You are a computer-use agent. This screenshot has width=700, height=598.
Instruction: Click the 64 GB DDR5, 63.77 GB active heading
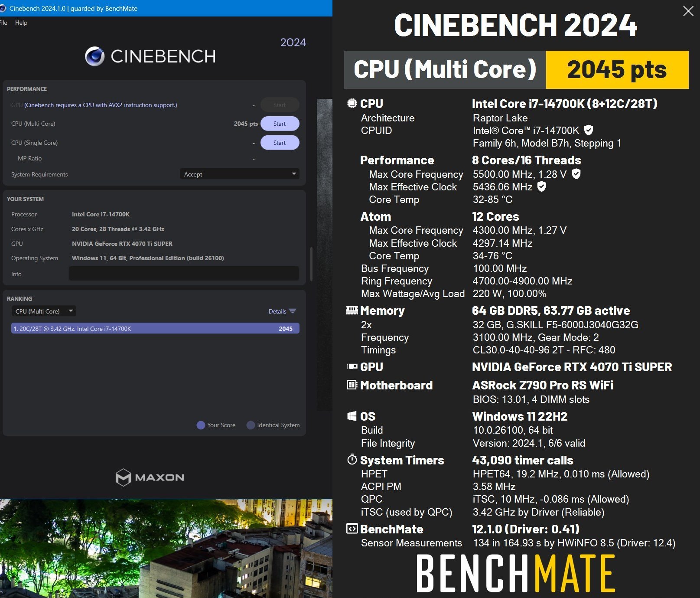click(551, 310)
